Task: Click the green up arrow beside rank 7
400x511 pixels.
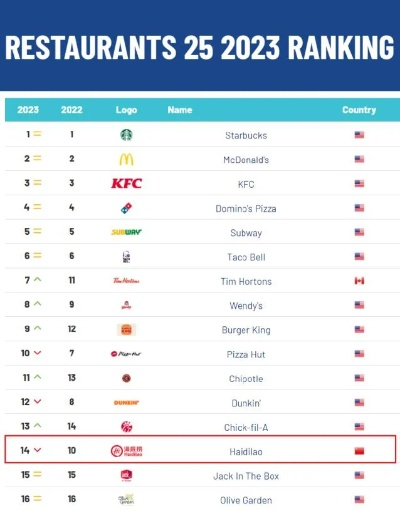Action: [38, 280]
